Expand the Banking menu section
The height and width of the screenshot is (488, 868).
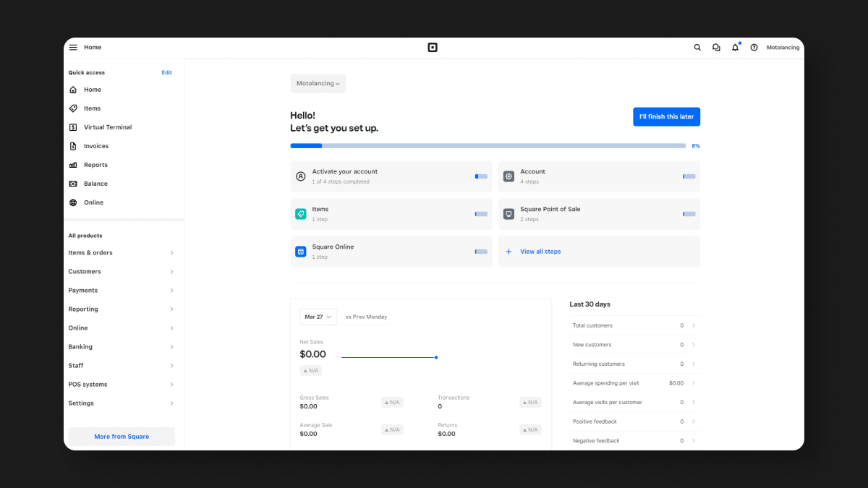tap(122, 347)
